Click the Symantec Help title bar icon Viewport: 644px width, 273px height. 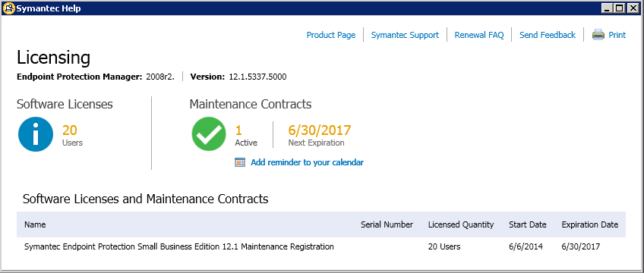pyautogui.click(x=8, y=8)
